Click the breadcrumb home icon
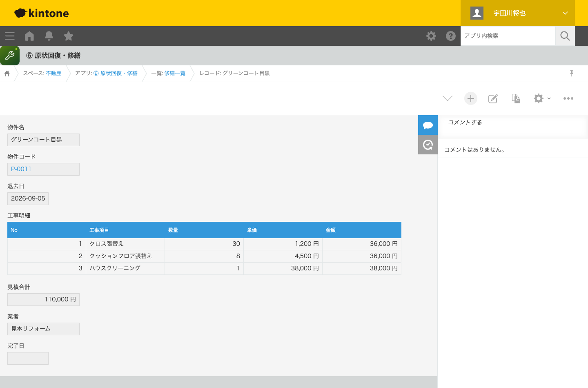 click(x=7, y=74)
